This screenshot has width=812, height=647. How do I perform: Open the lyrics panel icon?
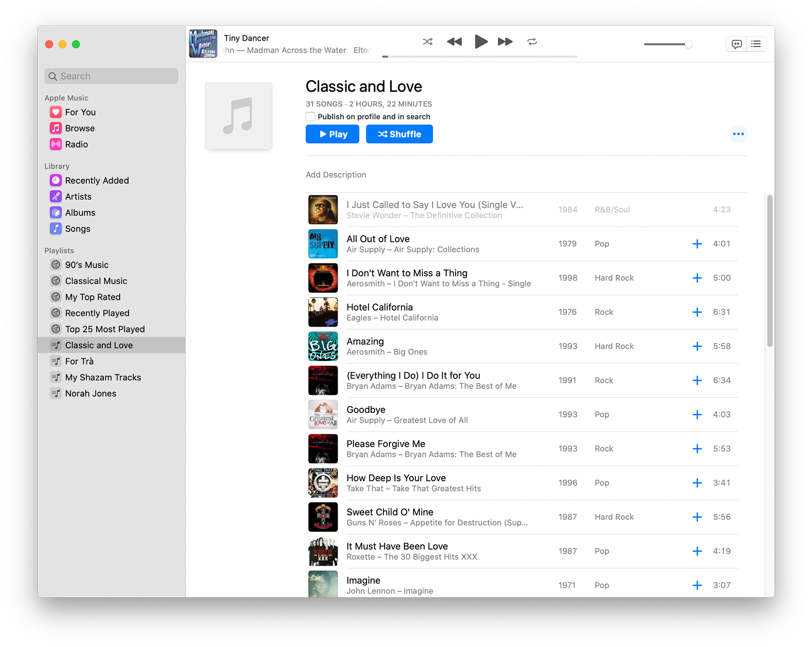tap(736, 44)
